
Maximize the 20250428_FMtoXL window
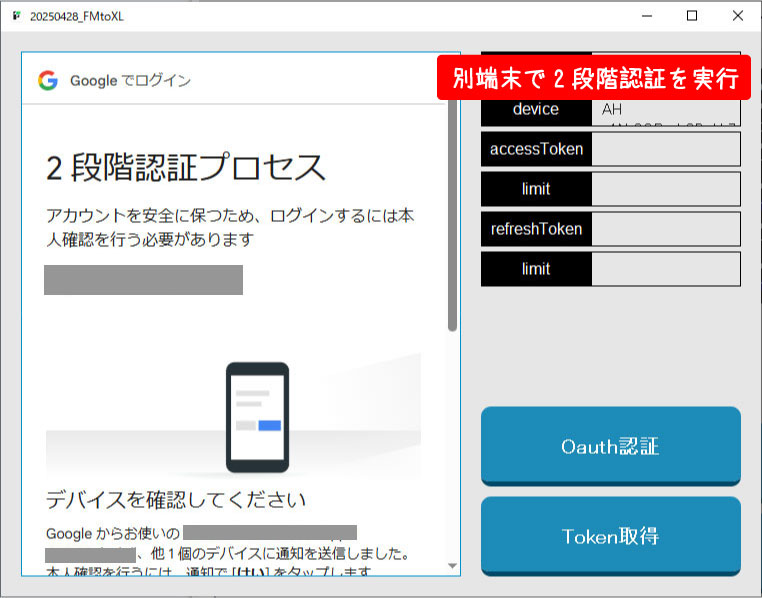pyautogui.click(x=692, y=16)
